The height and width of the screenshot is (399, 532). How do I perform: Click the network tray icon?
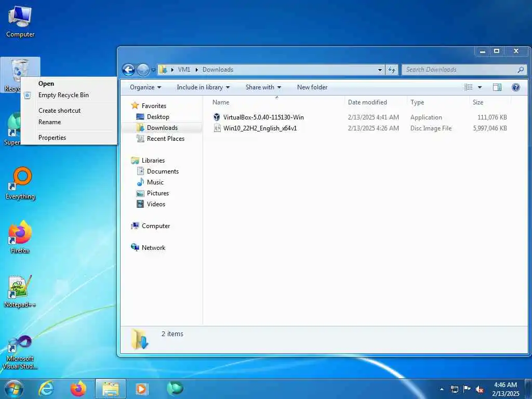(454, 389)
